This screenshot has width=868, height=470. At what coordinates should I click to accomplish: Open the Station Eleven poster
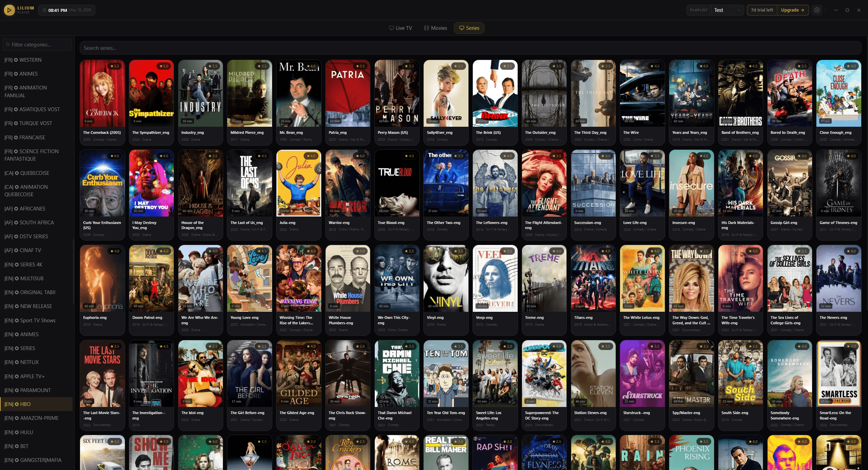click(x=593, y=373)
